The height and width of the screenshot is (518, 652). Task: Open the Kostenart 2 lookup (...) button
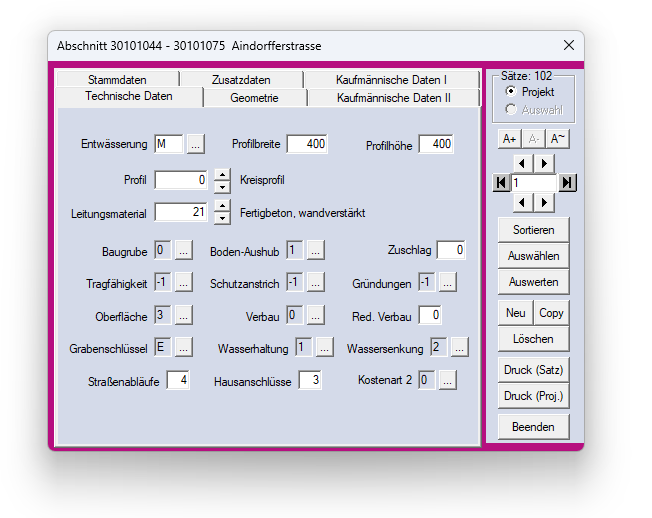pos(447,380)
